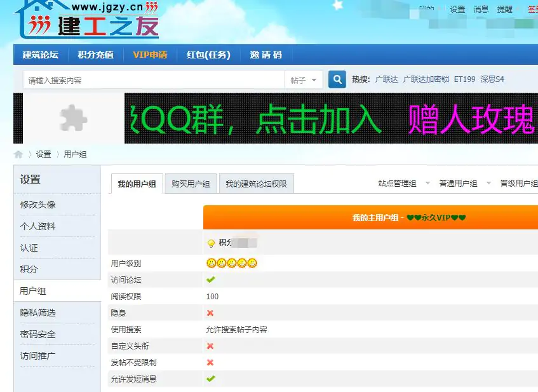Screen dimensions: 538x392
Task: Click 设置 link in top header
Action: click(457, 10)
